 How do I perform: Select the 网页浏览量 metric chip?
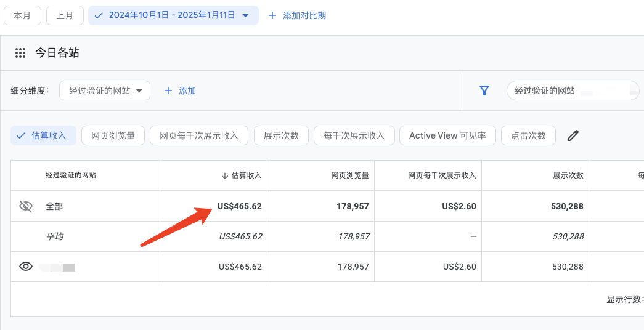tap(113, 135)
